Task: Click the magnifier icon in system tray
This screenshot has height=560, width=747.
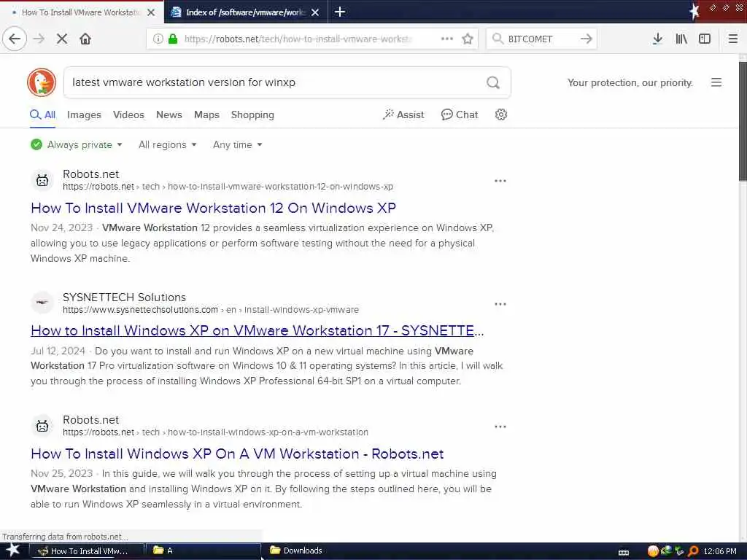Action: (694, 551)
